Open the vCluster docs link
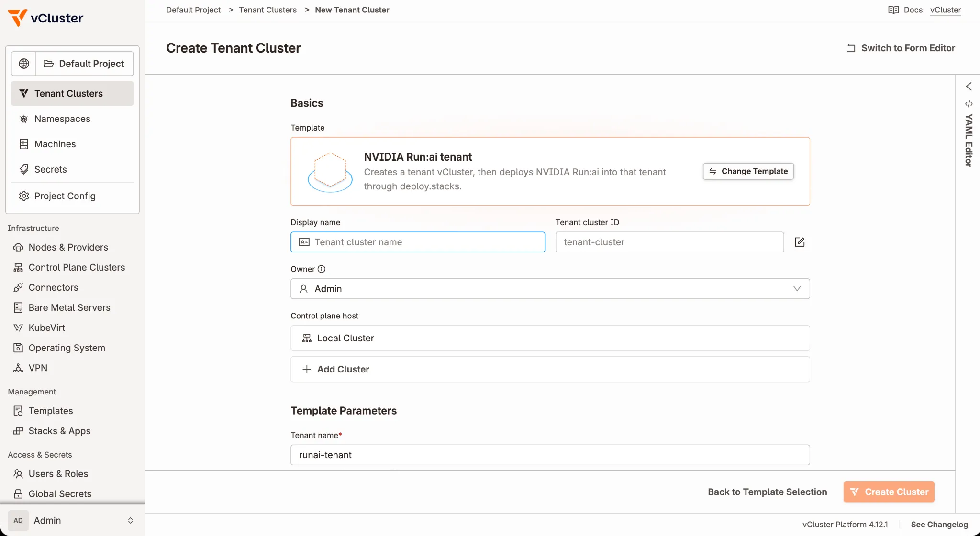 (945, 10)
